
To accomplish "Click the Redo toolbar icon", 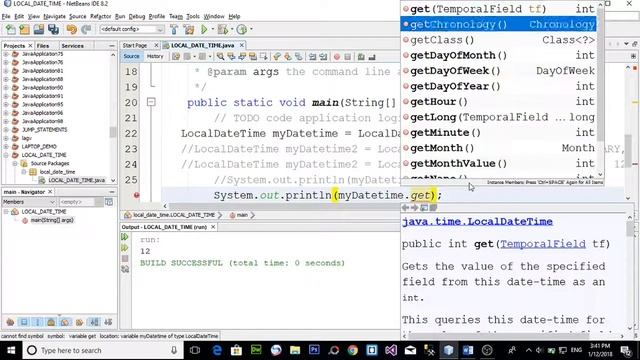I will (86, 29).
